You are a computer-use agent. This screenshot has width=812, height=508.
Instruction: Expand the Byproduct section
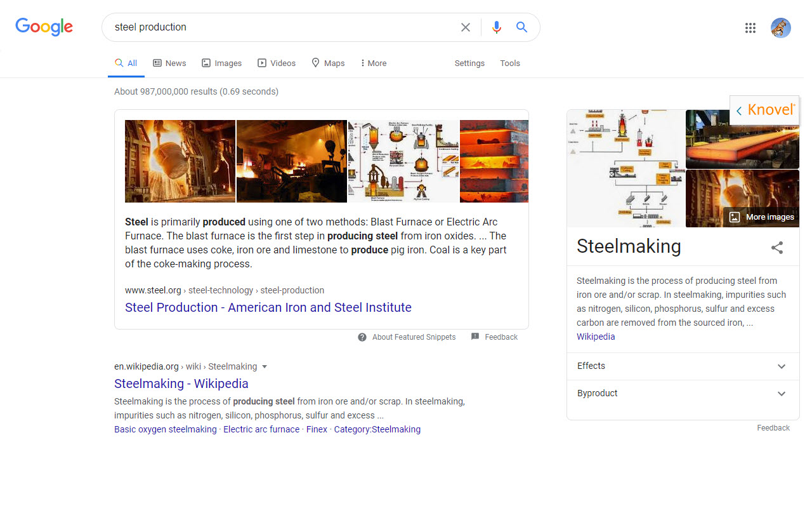coord(782,394)
